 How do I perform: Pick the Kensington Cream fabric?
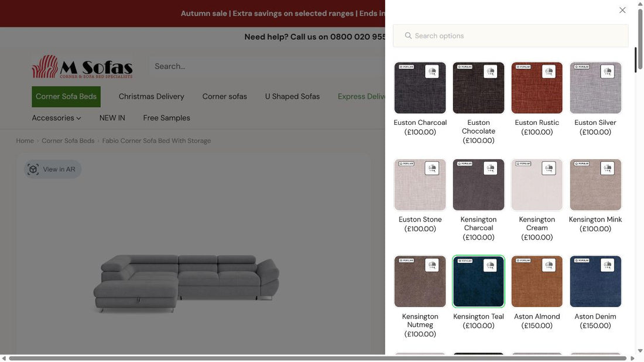click(x=537, y=185)
